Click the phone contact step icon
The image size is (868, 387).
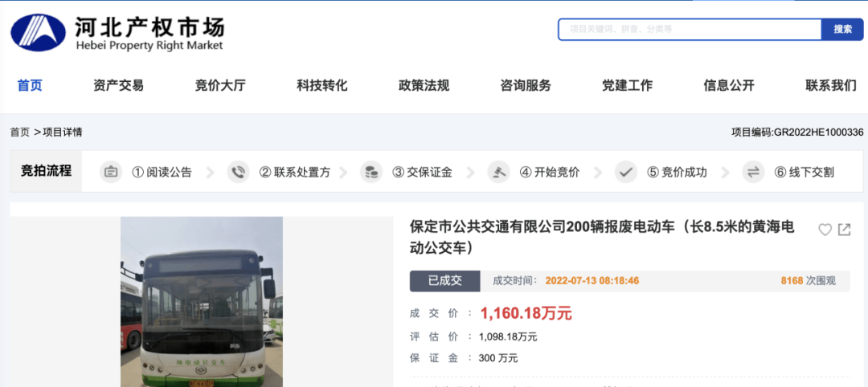238,172
